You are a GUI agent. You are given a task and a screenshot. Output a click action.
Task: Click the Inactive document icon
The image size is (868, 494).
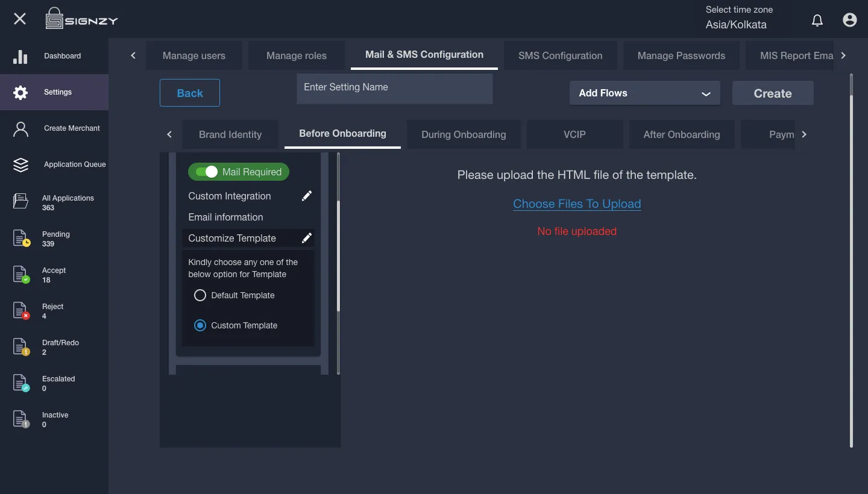click(21, 419)
